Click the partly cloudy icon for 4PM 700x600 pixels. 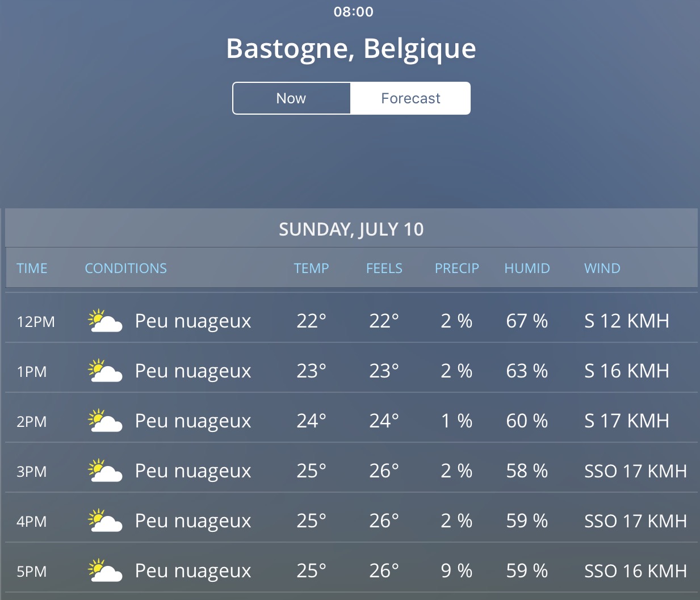point(105,521)
